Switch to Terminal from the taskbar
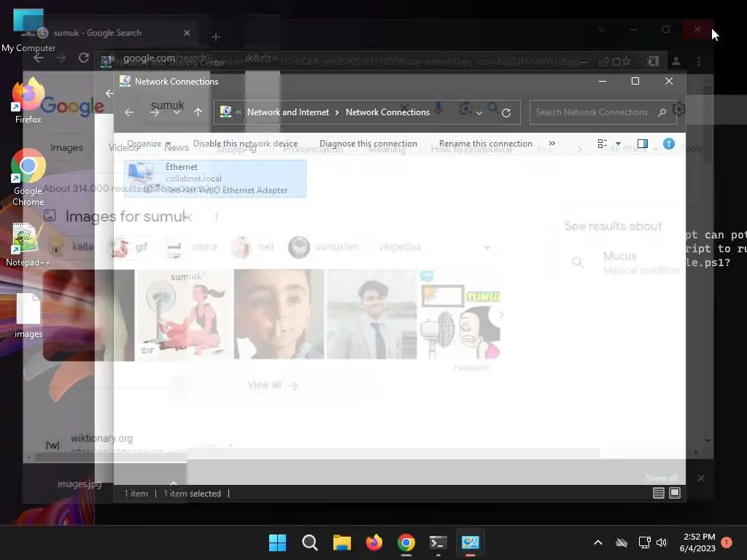The image size is (747, 560). [438, 542]
